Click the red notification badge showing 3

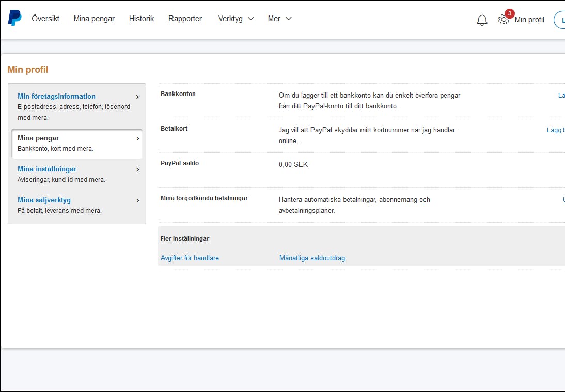pos(510,14)
